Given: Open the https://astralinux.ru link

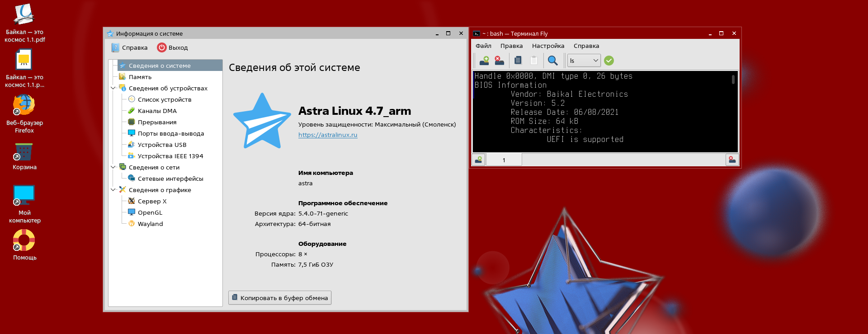Looking at the screenshot, I should (328, 135).
